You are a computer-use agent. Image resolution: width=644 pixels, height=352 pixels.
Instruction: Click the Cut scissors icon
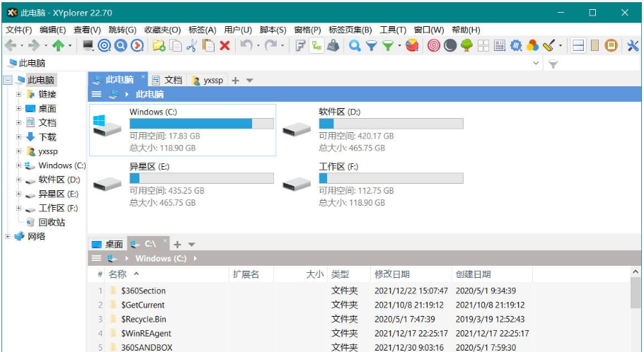click(192, 45)
